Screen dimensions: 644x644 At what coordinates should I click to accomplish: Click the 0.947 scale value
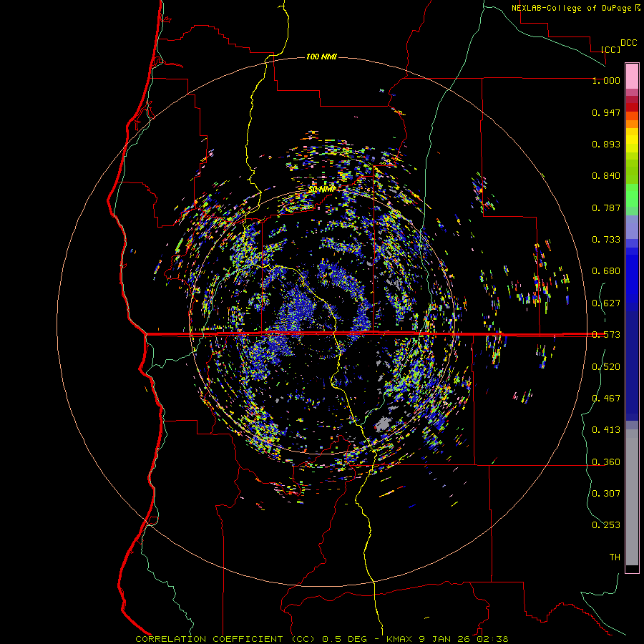[x=606, y=112]
